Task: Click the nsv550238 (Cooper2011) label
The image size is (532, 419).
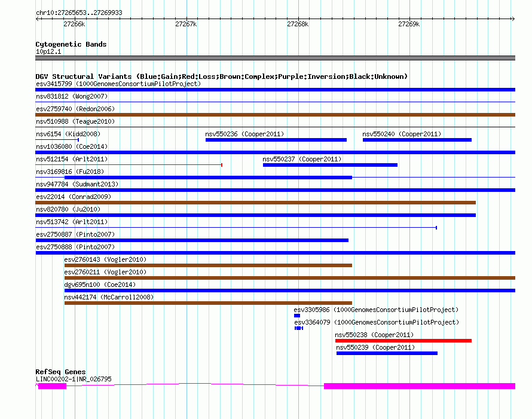Action: [374, 335]
